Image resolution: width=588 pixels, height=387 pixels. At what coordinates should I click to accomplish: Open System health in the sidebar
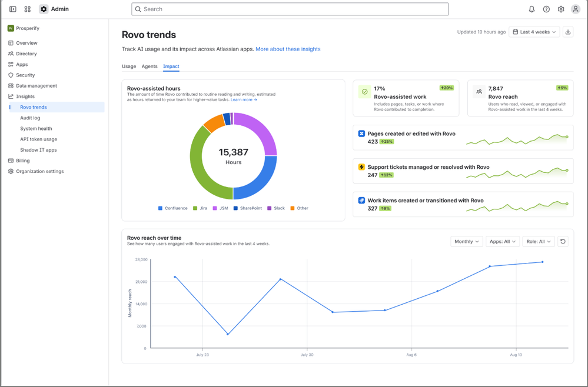point(36,128)
